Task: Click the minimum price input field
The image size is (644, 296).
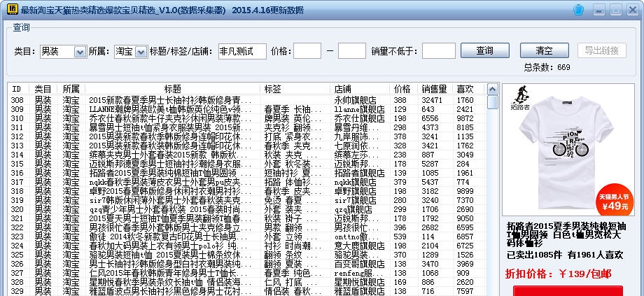Action: pos(307,51)
